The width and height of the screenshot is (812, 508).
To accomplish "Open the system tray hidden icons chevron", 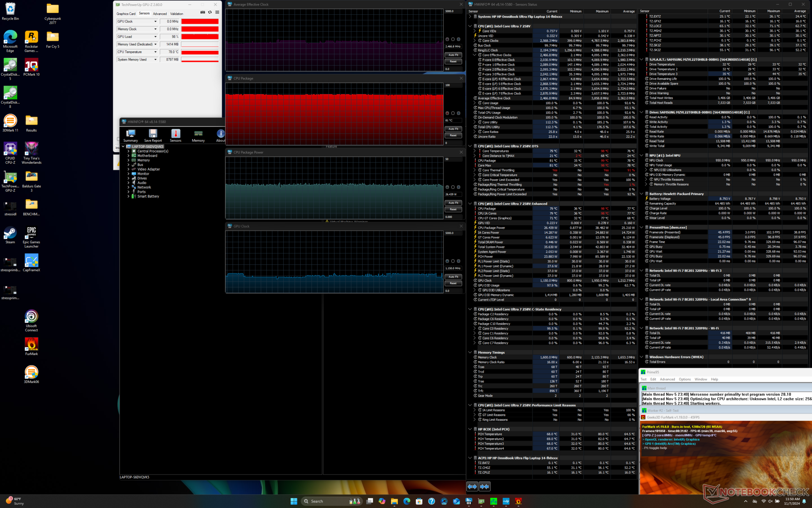I will (x=746, y=501).
